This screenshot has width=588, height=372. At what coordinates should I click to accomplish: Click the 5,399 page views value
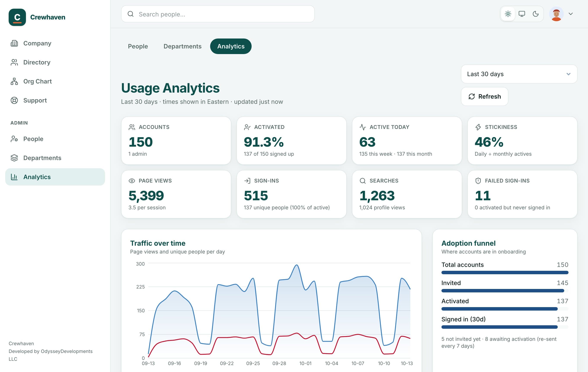point(146,196)
